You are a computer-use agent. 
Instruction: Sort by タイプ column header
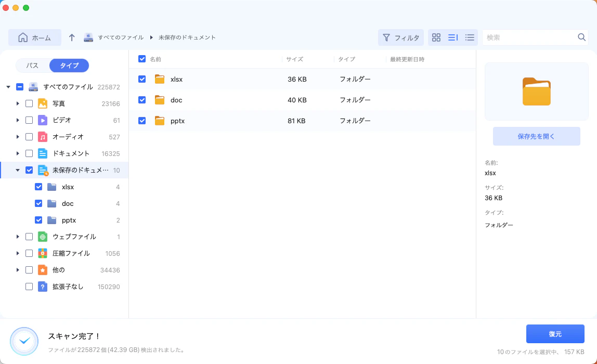tap(346, 59)
